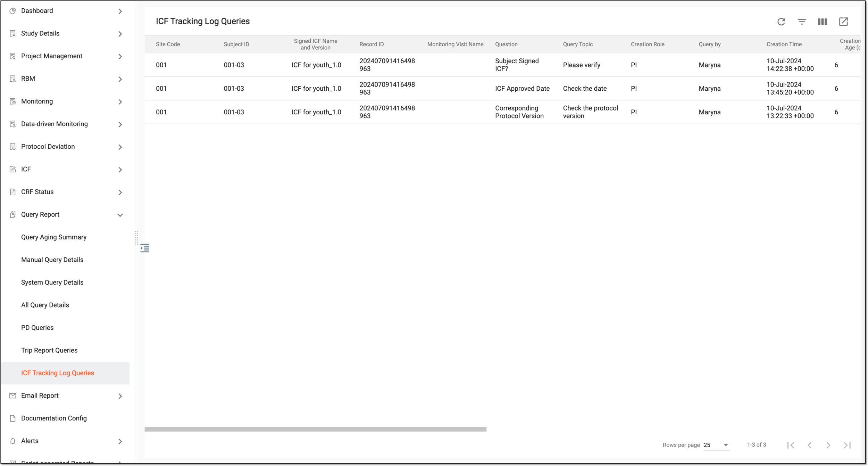
Task: Click the Monitoring sidebar icon
Action: 13,101
